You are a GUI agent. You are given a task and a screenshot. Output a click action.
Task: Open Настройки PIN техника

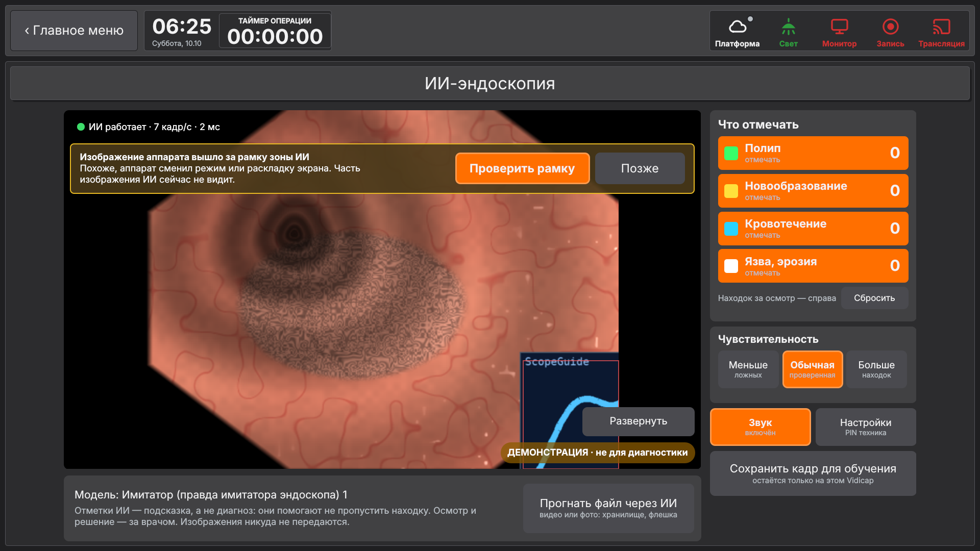coord(866,427)
